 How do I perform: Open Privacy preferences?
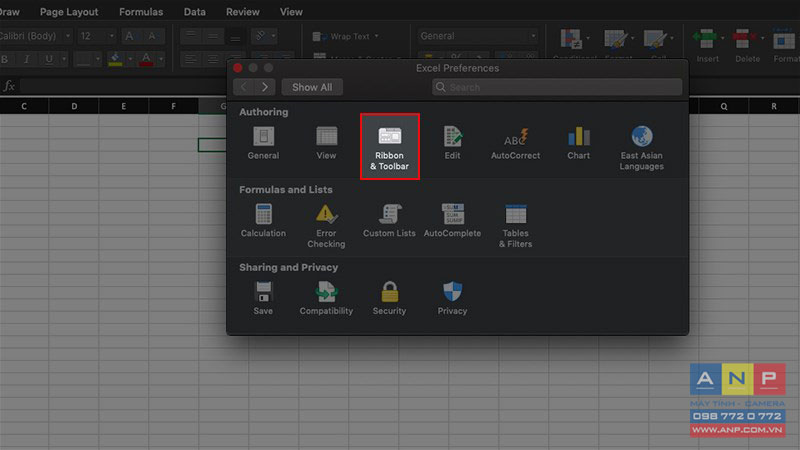[x=452, y=298]
